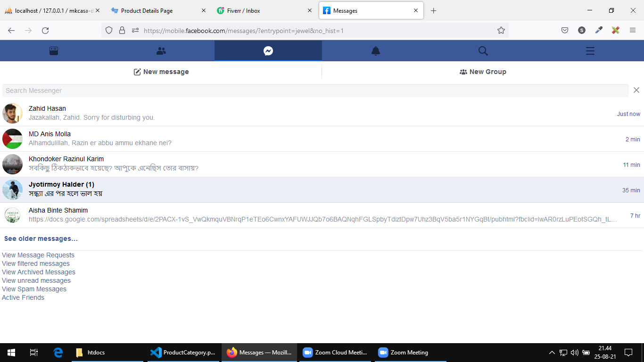Open the Facebook hamburger menu icon
Viewport: 644px width, 362px height.
tap(590, 51)
